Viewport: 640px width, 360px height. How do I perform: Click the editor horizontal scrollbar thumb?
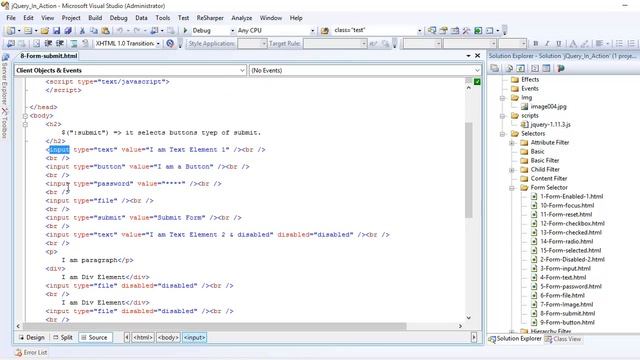click(215, 326)
